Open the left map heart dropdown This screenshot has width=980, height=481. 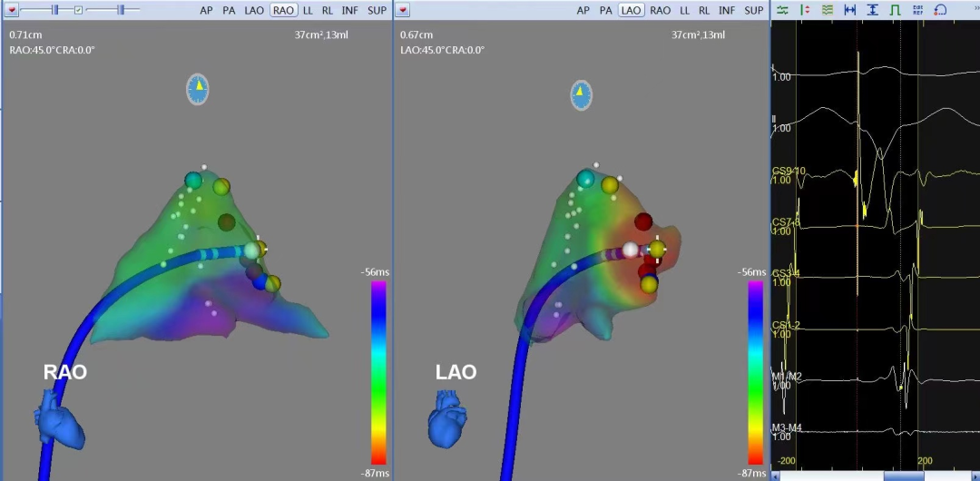point(12,10)
